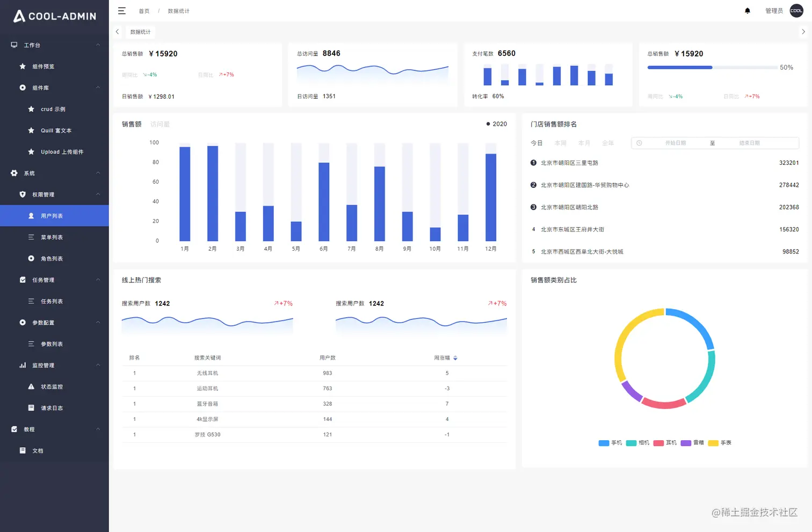Click the keyword cell 运动耳机
Viewport: 812px width, 532px height.
[x=207, y=389]
